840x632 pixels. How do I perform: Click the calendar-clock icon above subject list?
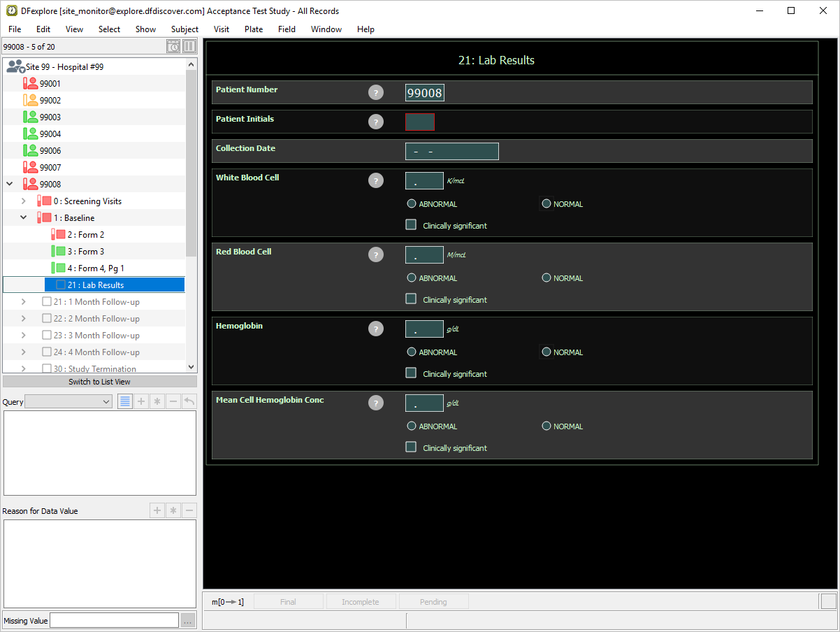[x=173, y=47]
